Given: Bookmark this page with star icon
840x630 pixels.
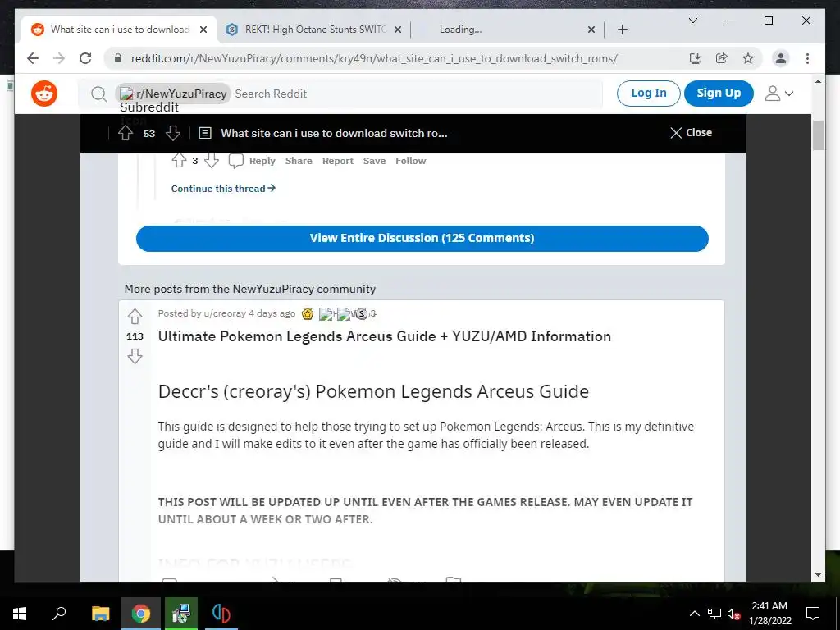Looking at the screenshot, I should (x=748, y=58).
